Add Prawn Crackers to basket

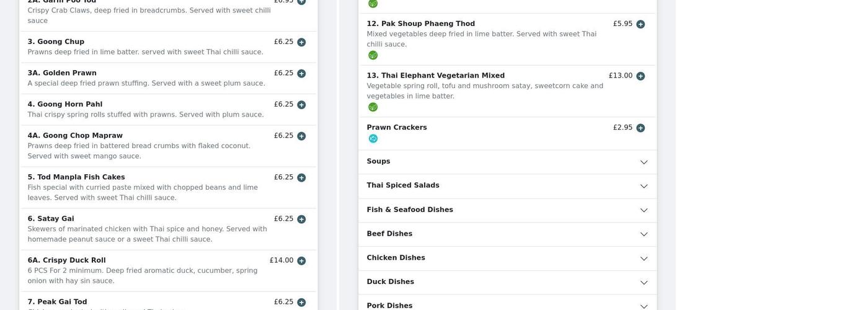point(640,128)
